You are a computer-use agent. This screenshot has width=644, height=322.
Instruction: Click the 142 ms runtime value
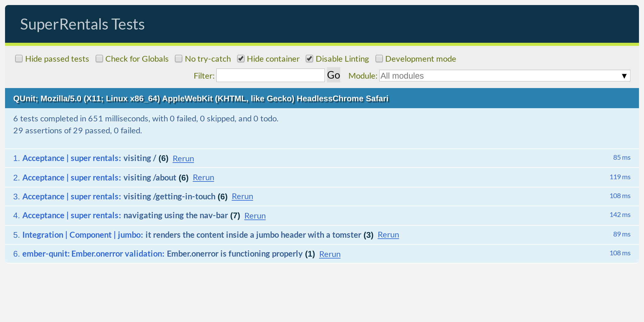point(620,215)
